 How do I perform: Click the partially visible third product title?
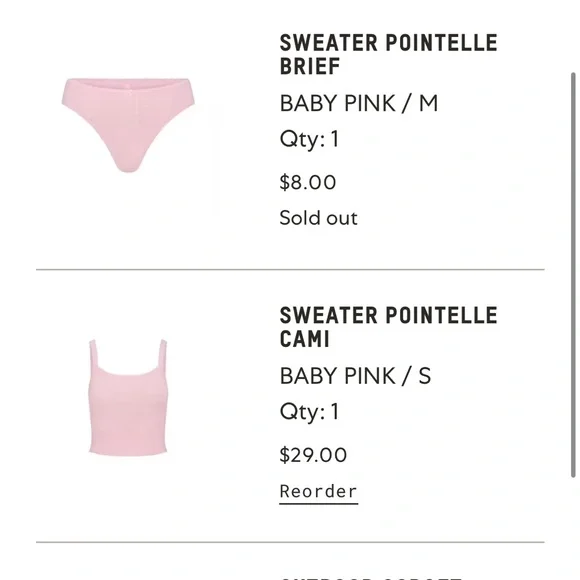click(371, 578)
